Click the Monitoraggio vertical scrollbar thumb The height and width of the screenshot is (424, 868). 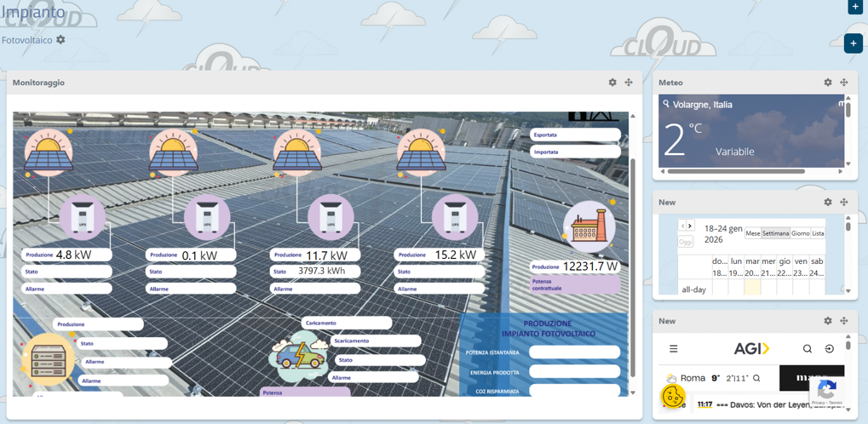[633, 268]
